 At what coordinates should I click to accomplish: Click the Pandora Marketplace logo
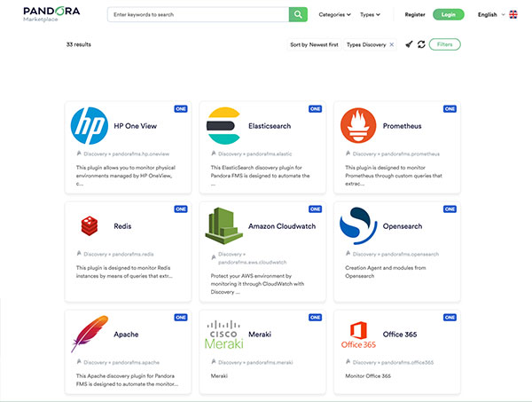pos(51,14)
